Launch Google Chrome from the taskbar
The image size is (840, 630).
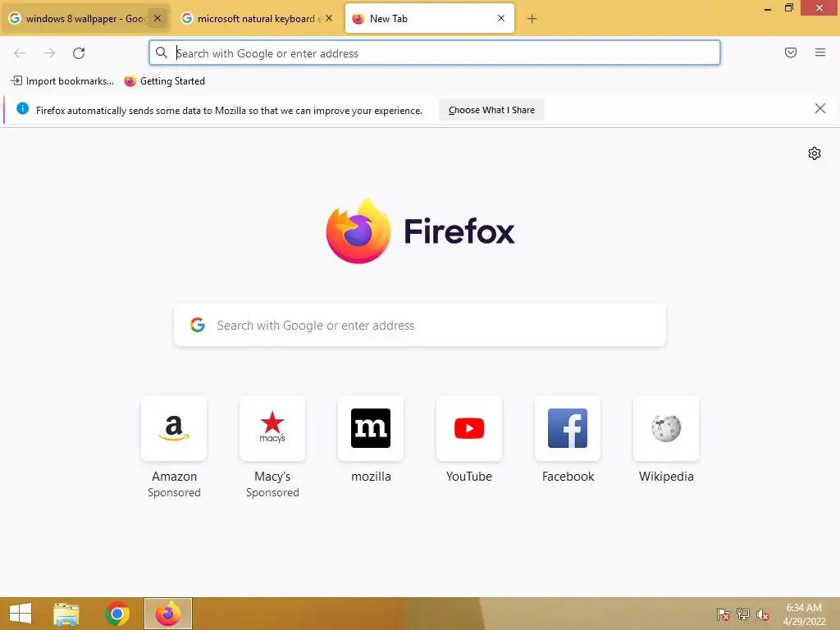coord(116,614)
